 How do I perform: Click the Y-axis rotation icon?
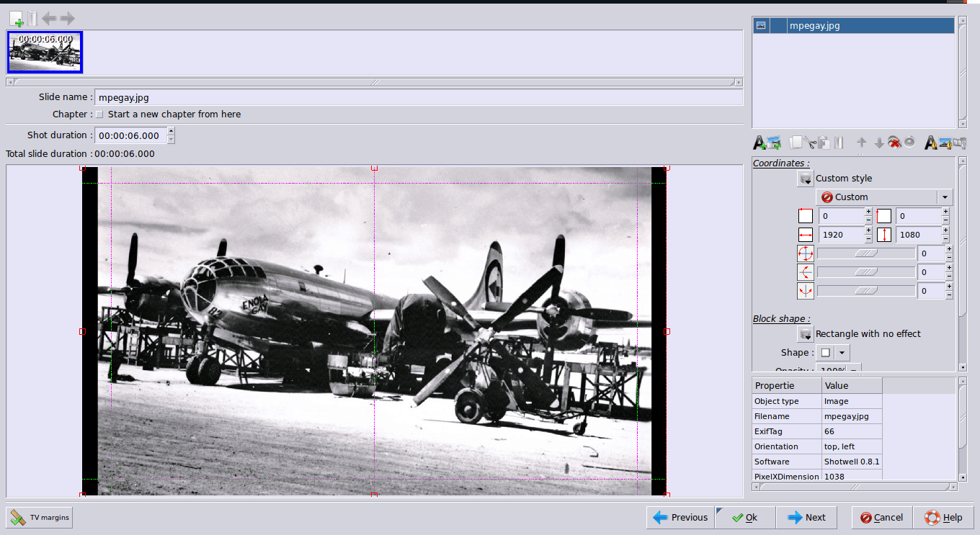coord(806,291)
